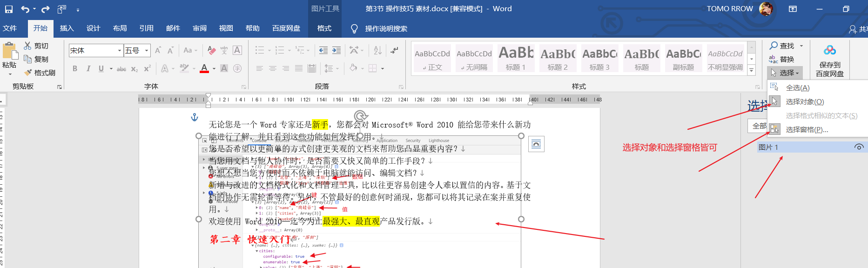This screenshot has height=268, width=868.
Task: Justify text alignment
Action: (x=299, y=68)
